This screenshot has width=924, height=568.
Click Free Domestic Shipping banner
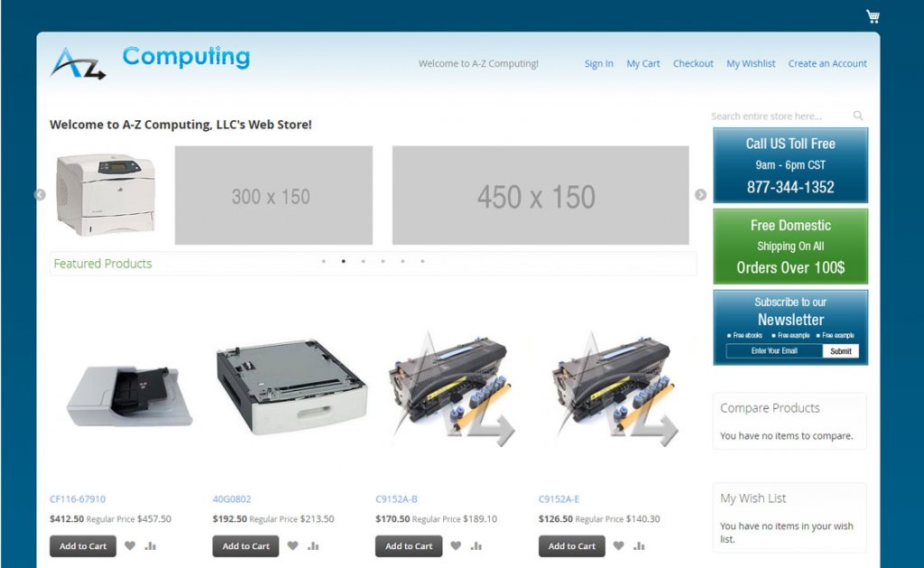790,246
